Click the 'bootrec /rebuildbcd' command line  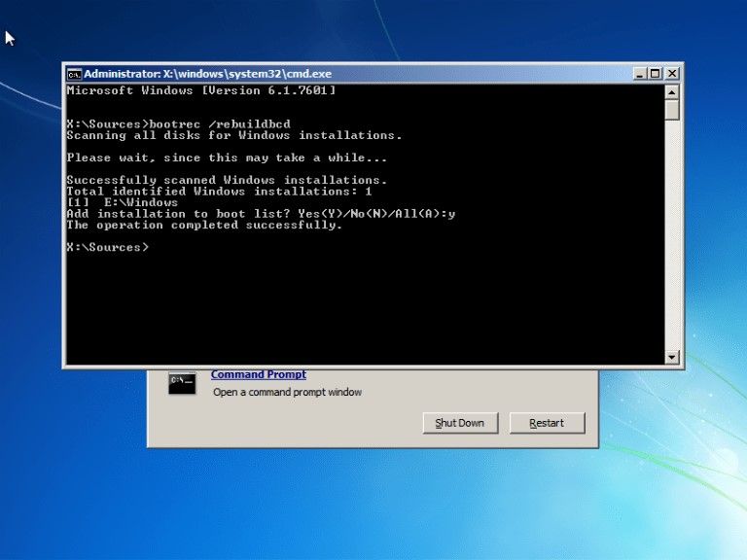(178, 124)
